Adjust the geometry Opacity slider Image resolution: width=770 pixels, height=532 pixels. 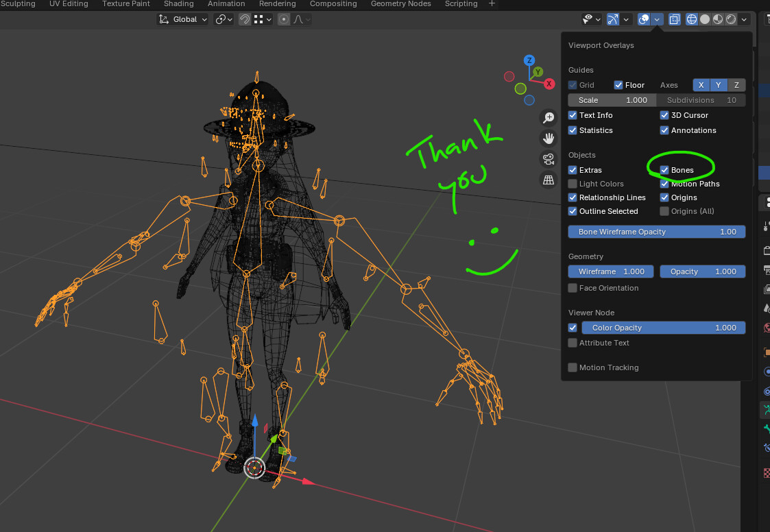[x=703, y=271]
